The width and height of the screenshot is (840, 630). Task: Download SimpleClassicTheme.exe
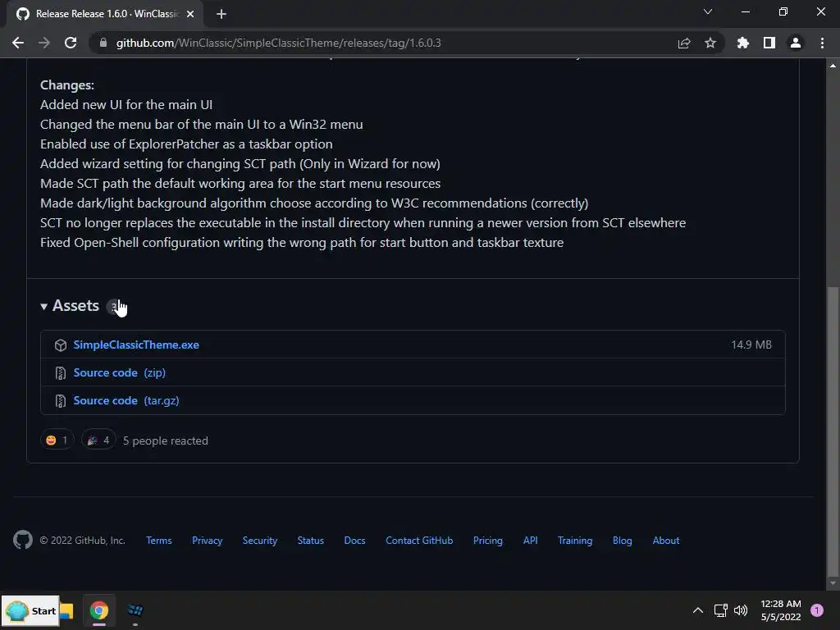(x=136, y=345)
